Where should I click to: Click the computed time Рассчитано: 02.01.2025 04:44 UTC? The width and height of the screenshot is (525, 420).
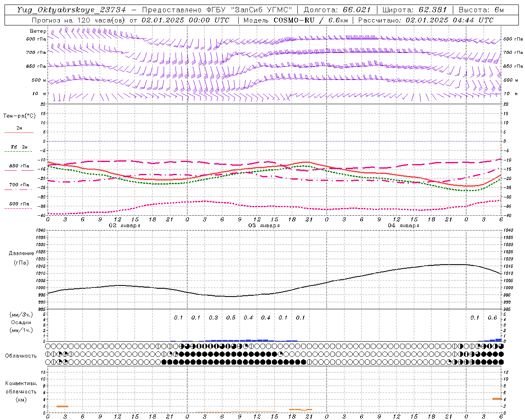pyautogui.click(x=426, y=20)
